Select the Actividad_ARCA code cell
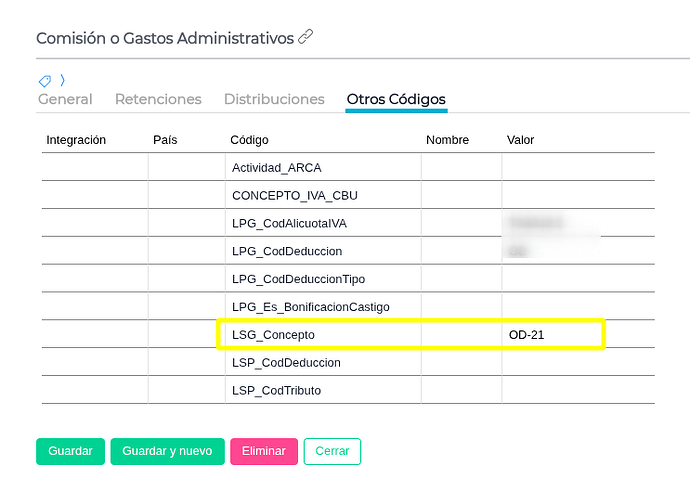This screenshot has width=690, height=492. click(x=323, y=167)
